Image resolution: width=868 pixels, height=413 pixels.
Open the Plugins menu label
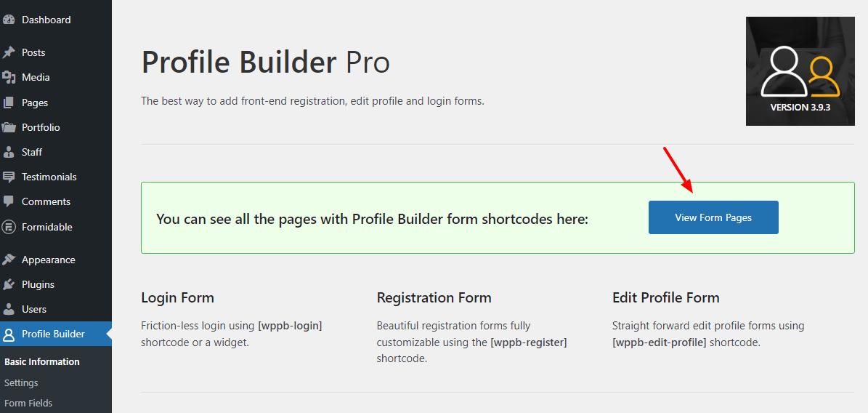tap(38, 284)
